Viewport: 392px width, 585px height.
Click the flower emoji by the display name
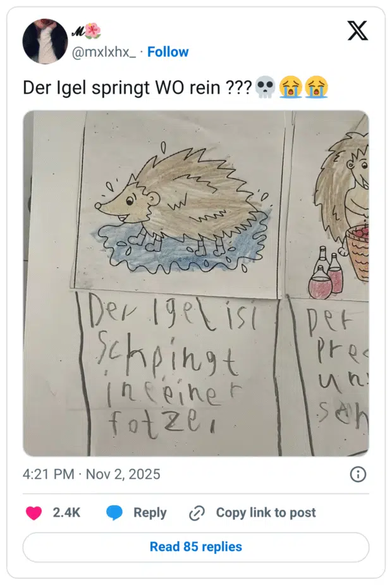click(x=93, y=30)
